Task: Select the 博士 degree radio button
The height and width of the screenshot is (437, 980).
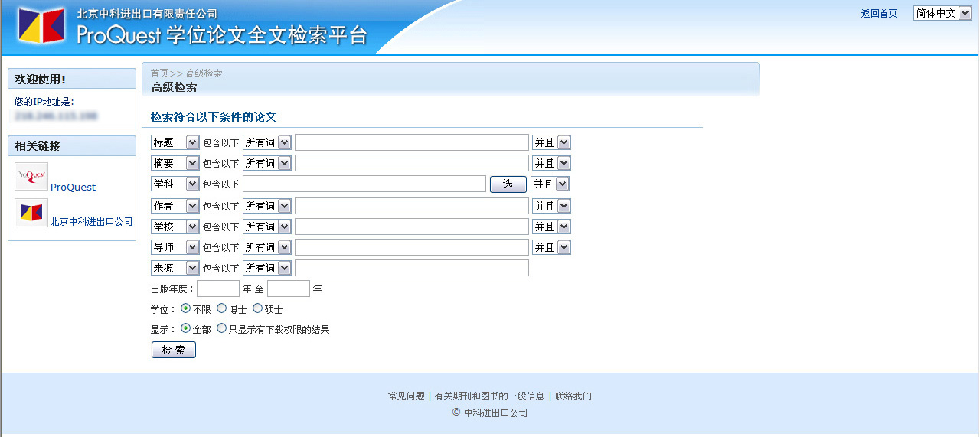Action: [222, 308]
